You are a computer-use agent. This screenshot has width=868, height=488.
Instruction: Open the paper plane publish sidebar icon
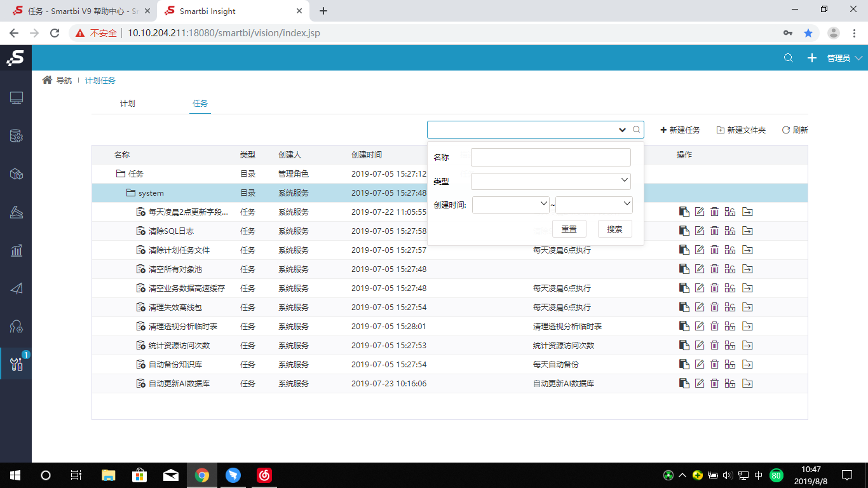(x=17, y=288)
